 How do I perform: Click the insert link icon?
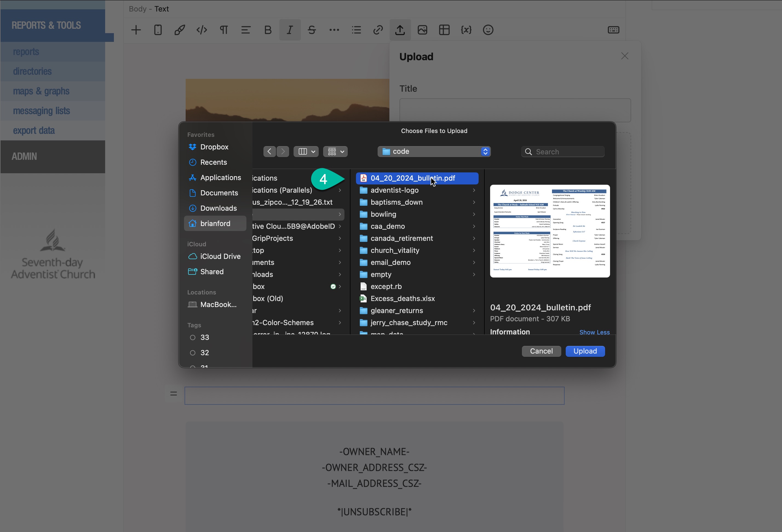pos(378,30)
